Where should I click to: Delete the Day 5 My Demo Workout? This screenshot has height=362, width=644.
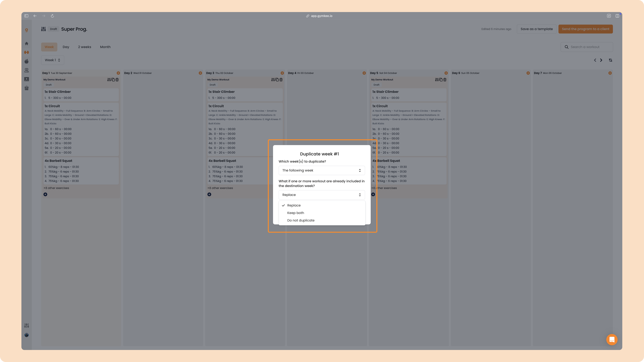(x=445, y=79)
